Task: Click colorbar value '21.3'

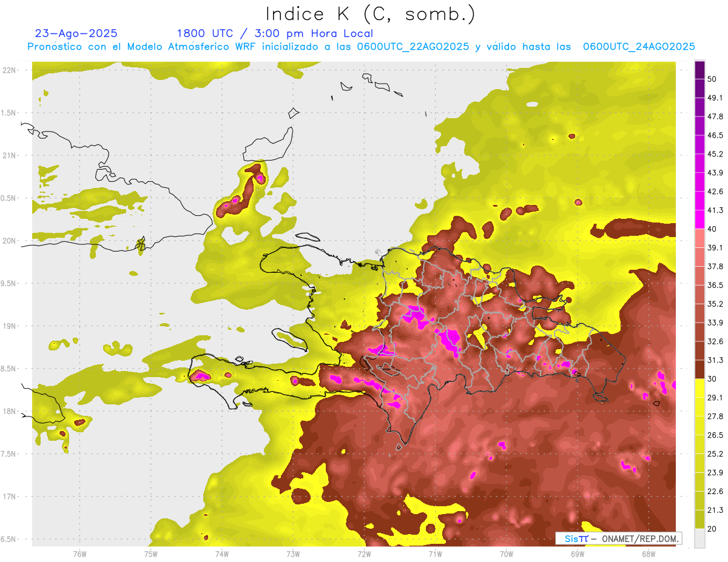Action: (x=715, y=510)
